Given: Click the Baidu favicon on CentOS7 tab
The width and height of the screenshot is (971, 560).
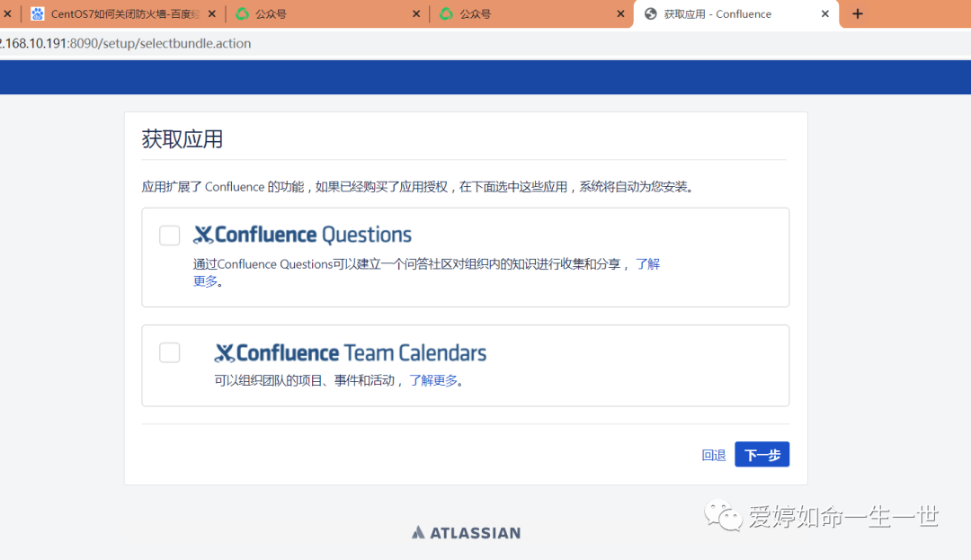Looking at the screenshot, I should pyautogui.click(x=37, y=13).
